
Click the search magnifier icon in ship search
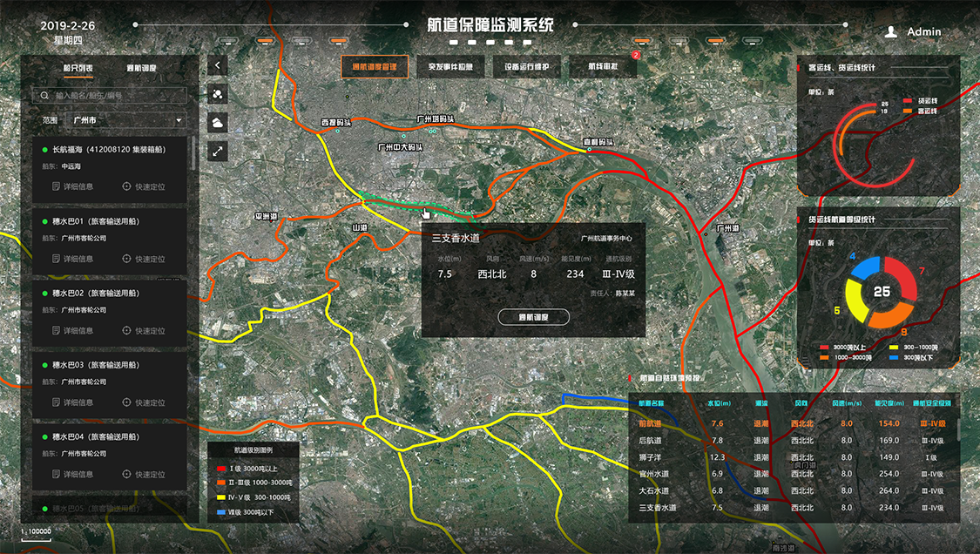point(44,95)
